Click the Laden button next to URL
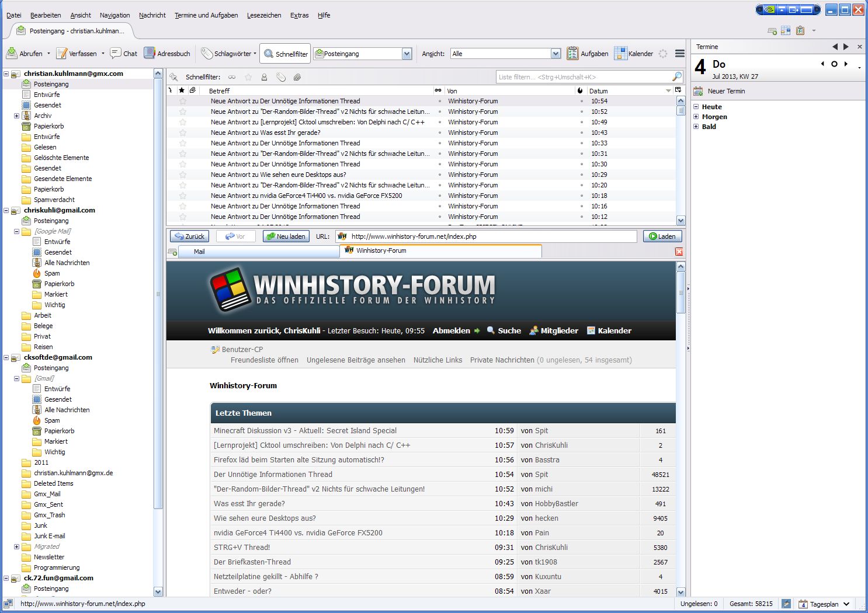Screen dimensions: 868x613 (x=662, y=236)
